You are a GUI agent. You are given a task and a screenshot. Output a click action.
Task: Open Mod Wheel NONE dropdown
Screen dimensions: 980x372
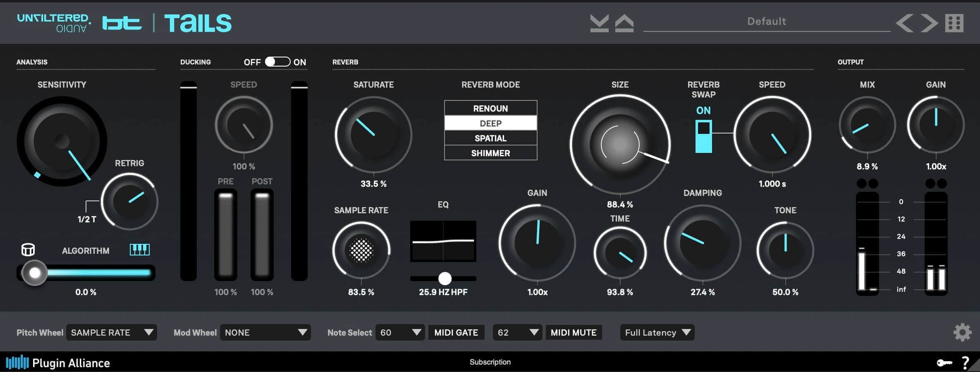265,332
